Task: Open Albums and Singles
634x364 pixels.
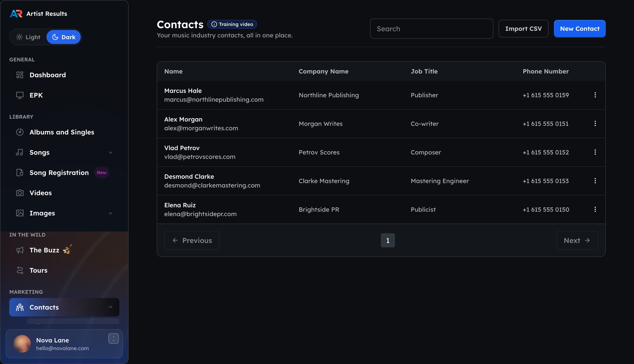Action: tap(64, 132)
